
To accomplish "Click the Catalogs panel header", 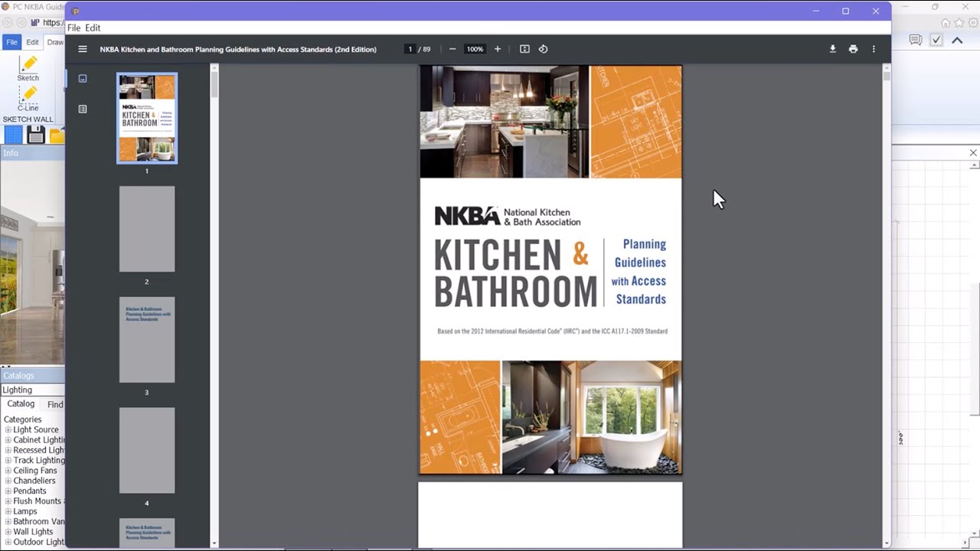I will click(33, 376).
